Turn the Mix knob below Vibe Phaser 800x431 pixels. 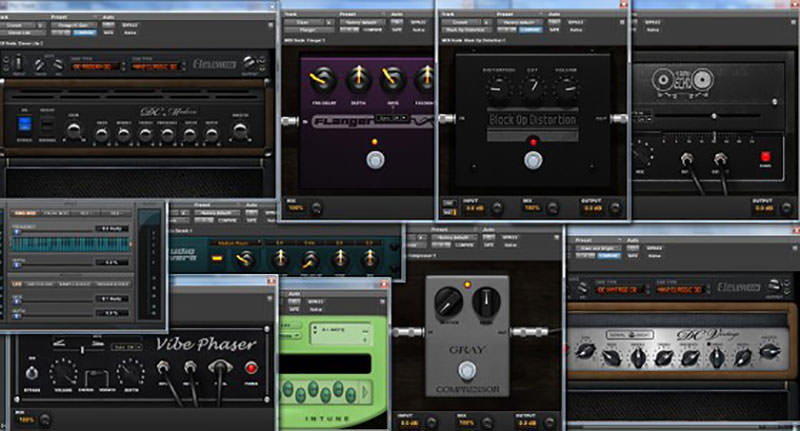click(45, 420)
